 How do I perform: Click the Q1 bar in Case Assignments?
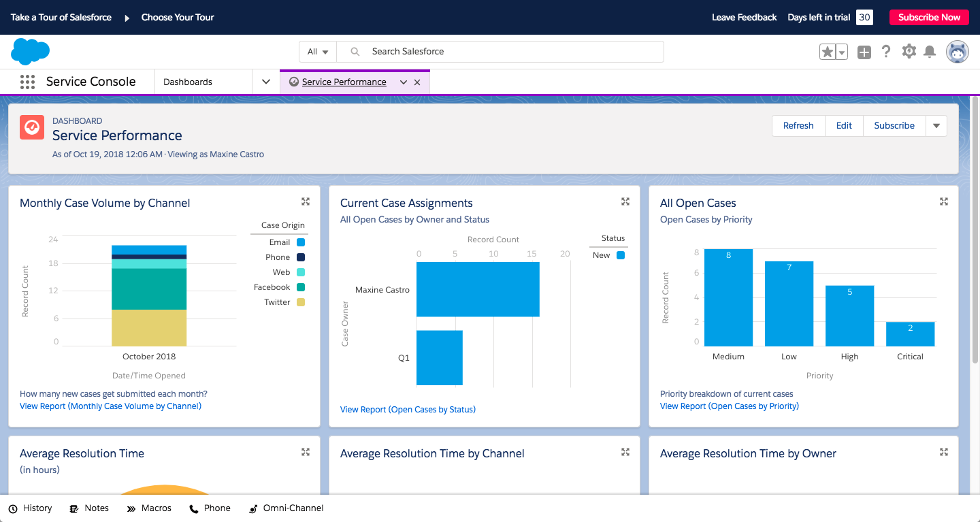[x=440, y=358]
